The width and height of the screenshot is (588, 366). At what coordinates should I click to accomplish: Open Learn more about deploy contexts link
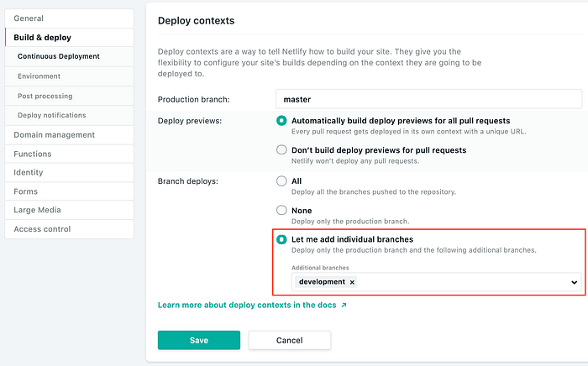tap(247, 305)
